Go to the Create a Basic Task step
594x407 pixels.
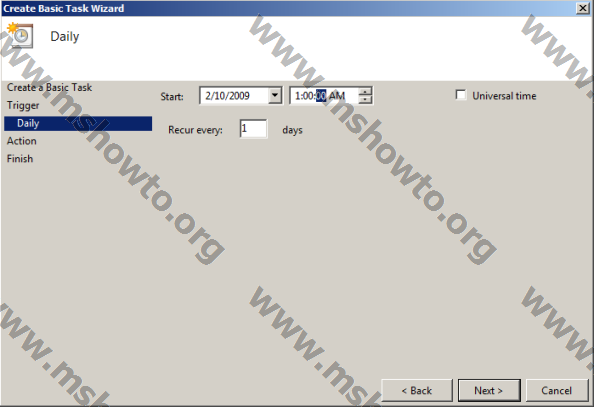[49, 87]
